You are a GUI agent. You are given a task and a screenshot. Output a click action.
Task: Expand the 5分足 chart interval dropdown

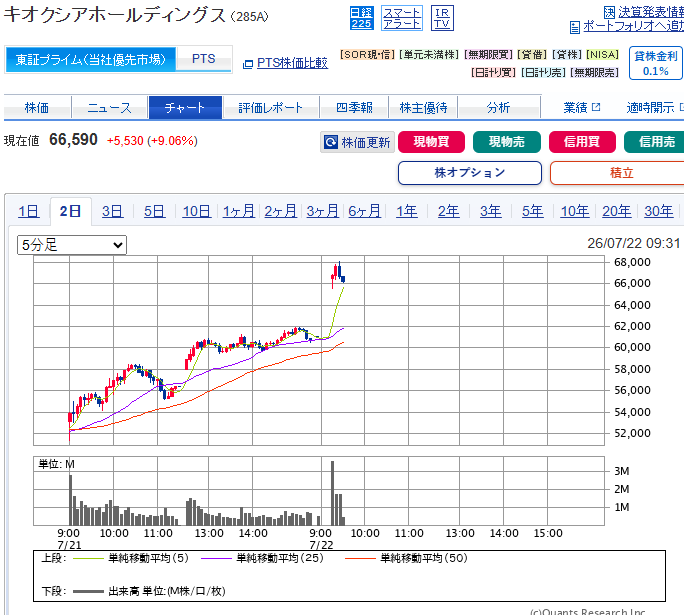[x=72, y=245]
